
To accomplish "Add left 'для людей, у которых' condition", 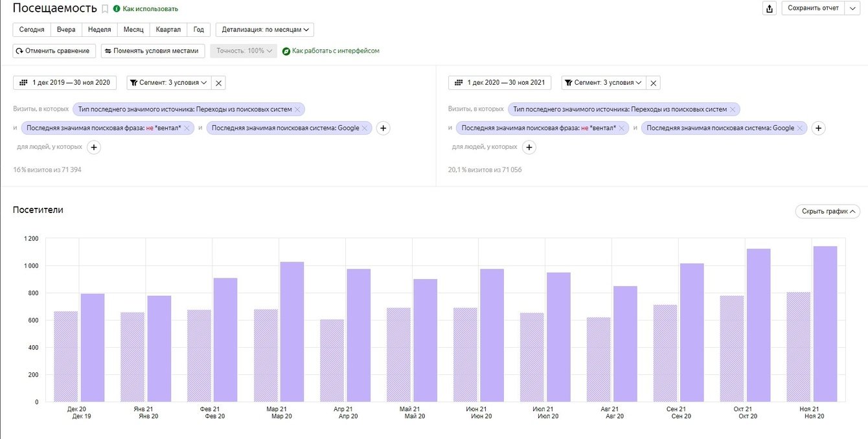I will click(x=94, y=148).
